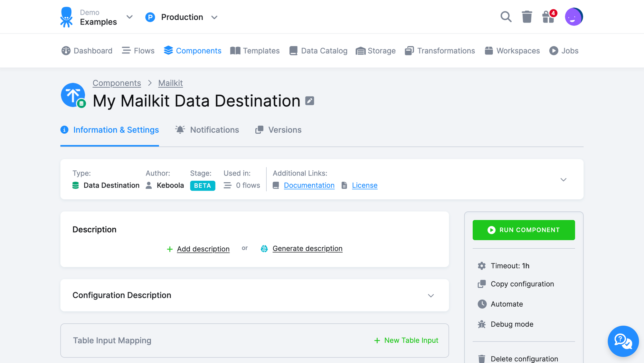Open the trash icon in the top bar

coord(527,17)
